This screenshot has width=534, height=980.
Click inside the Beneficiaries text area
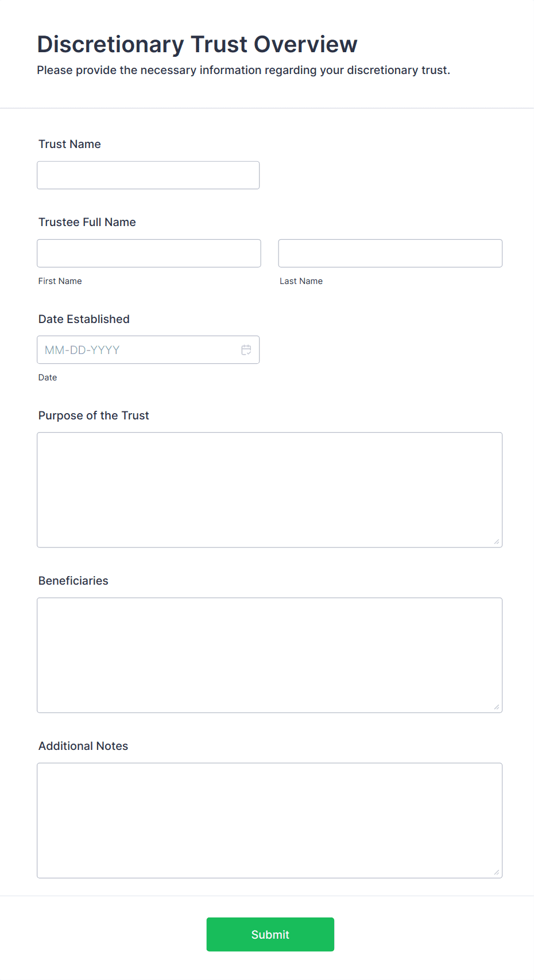(270, 654)
